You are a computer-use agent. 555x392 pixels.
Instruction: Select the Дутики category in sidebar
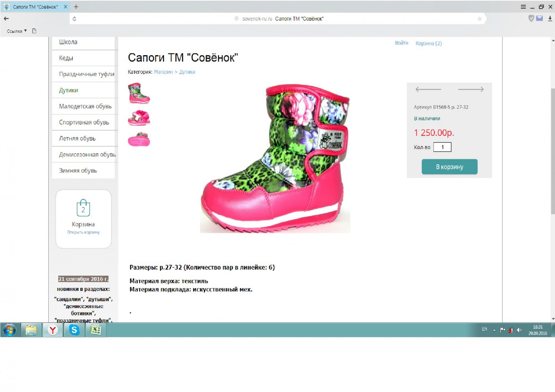point(69,90)
